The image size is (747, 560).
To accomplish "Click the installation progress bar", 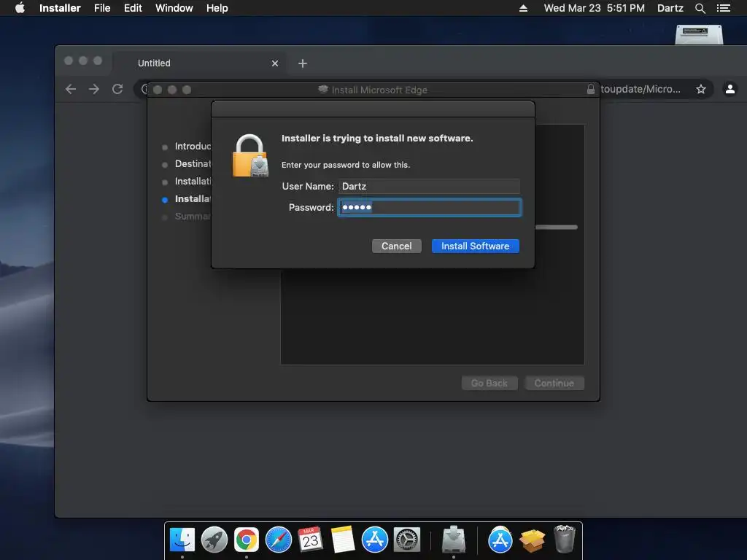I will point(556,227).
